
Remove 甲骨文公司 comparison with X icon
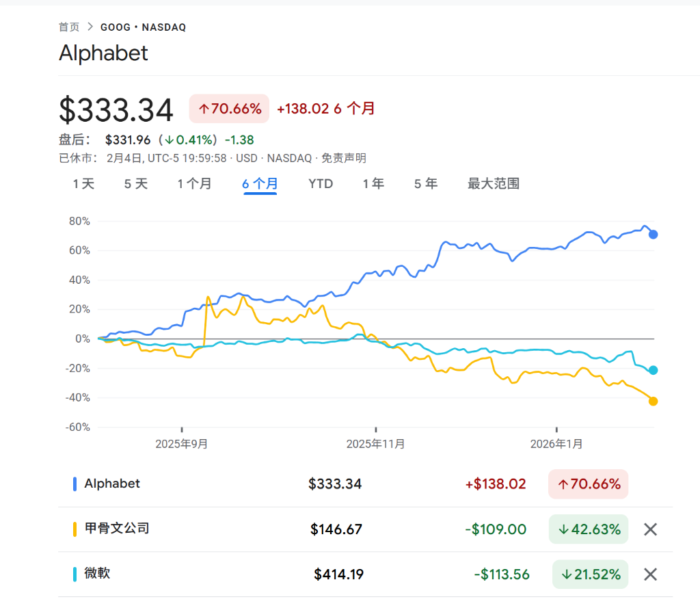coord(650,529)
